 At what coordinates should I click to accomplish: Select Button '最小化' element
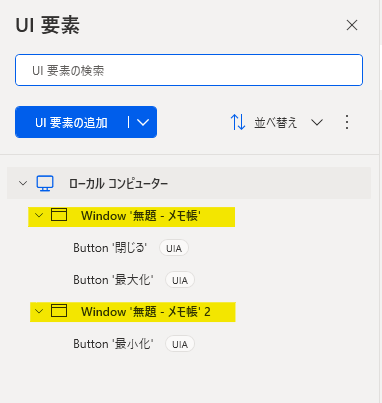[113, 344]
